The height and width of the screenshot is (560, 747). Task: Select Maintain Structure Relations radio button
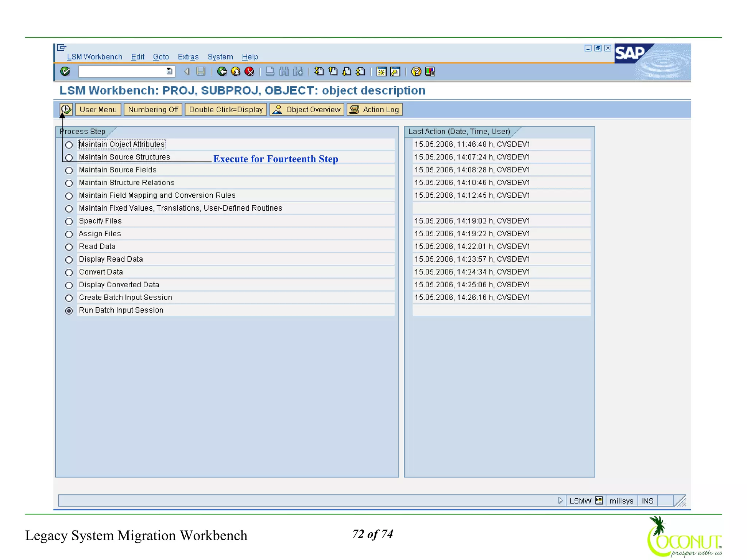pos(69,183)
